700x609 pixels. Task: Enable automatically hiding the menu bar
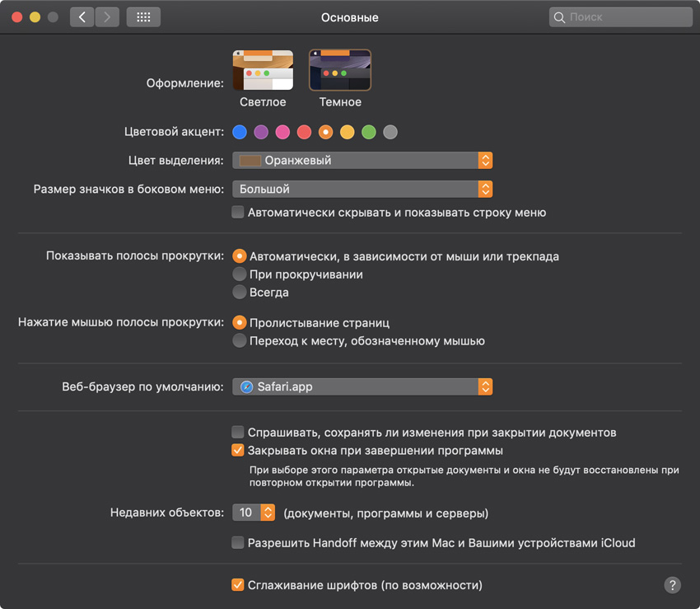point(238,212)
